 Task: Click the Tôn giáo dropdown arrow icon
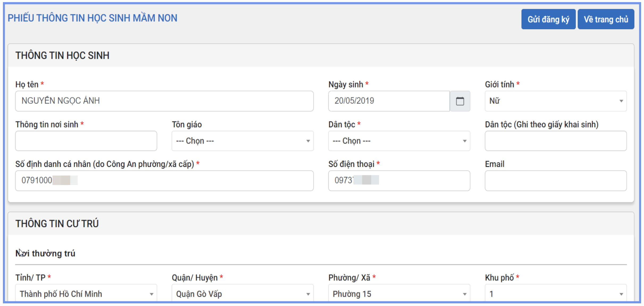[x=308, y=141]
